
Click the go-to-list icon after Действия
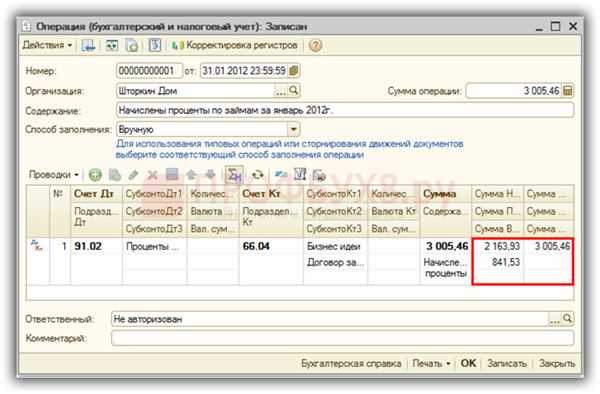tap(88, 46)
